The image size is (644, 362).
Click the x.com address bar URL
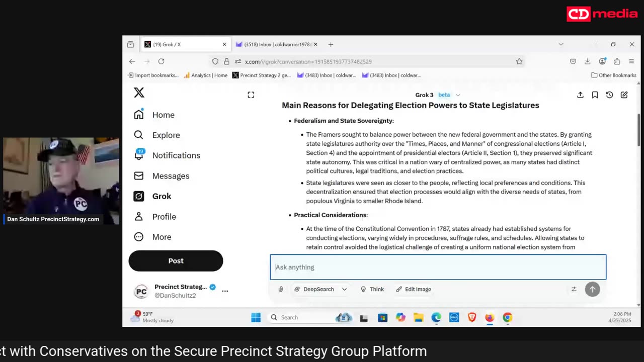pos(308,61)
